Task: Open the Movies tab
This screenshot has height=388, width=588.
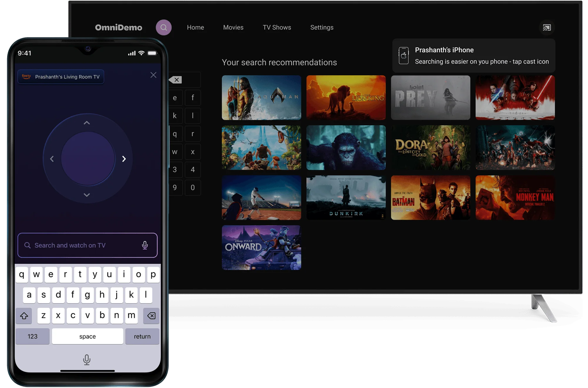Action: [233, 27]
